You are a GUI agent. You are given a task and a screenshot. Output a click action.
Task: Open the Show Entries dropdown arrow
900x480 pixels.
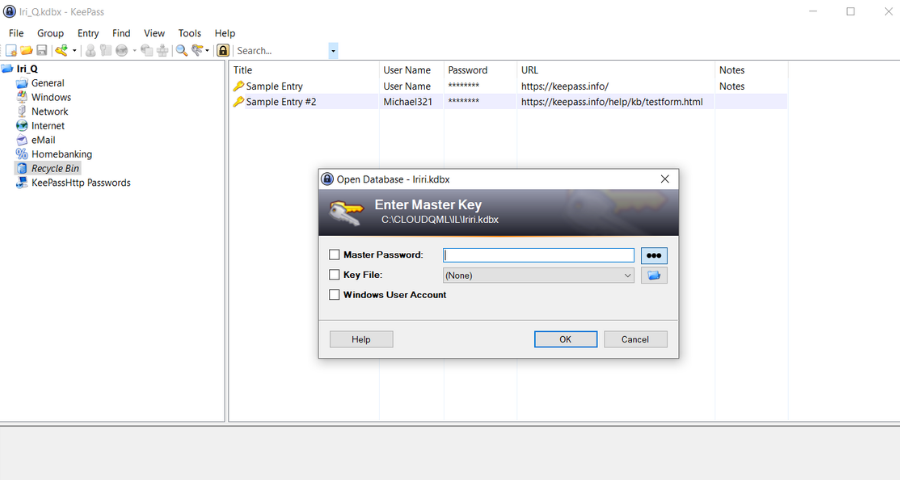[x=207, y=51]
